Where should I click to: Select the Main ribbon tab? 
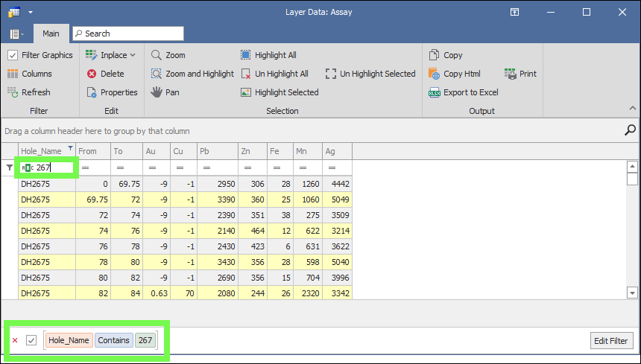(x=51, y=33)
